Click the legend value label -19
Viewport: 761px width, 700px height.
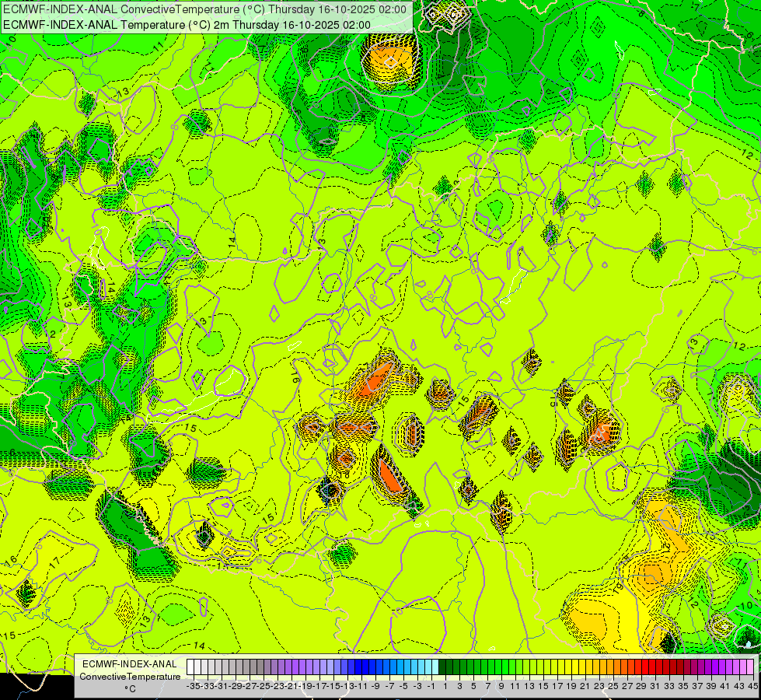point(304,686)
